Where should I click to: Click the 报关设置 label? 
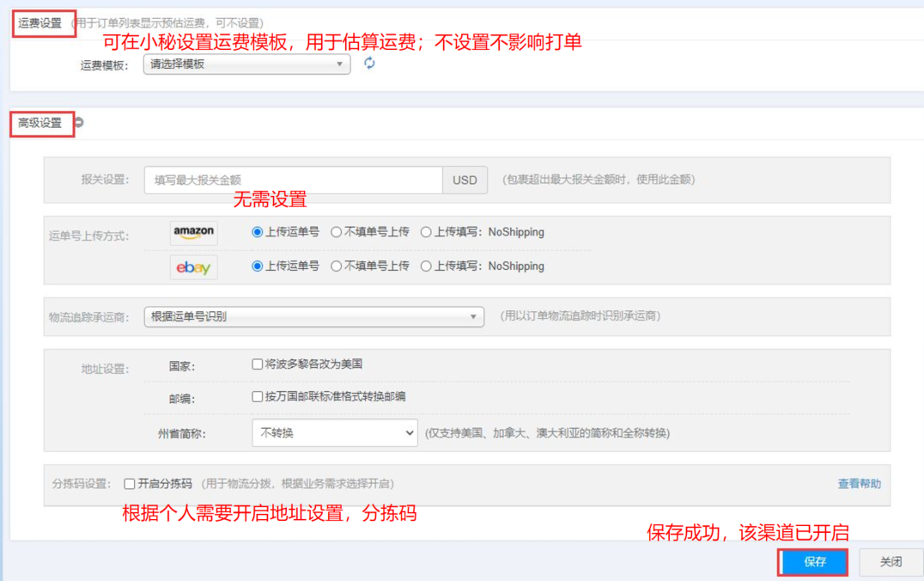[105, 180]
